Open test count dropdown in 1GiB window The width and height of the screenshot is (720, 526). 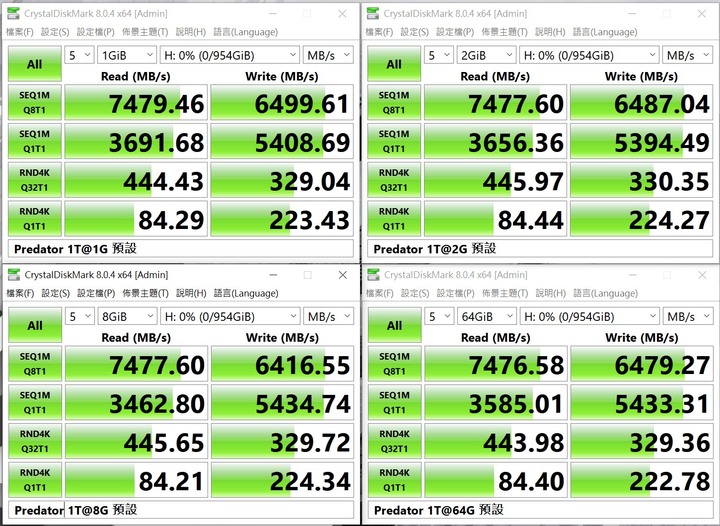tap(79, 56)
